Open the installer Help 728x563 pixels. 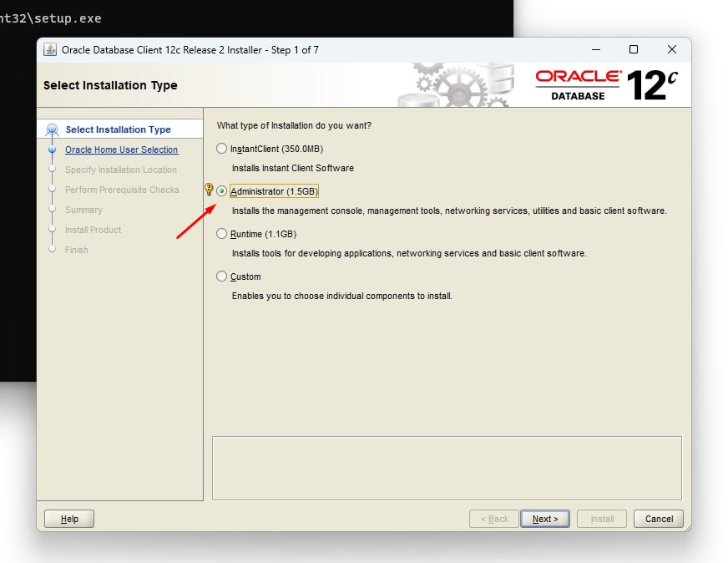coord(69,519)
